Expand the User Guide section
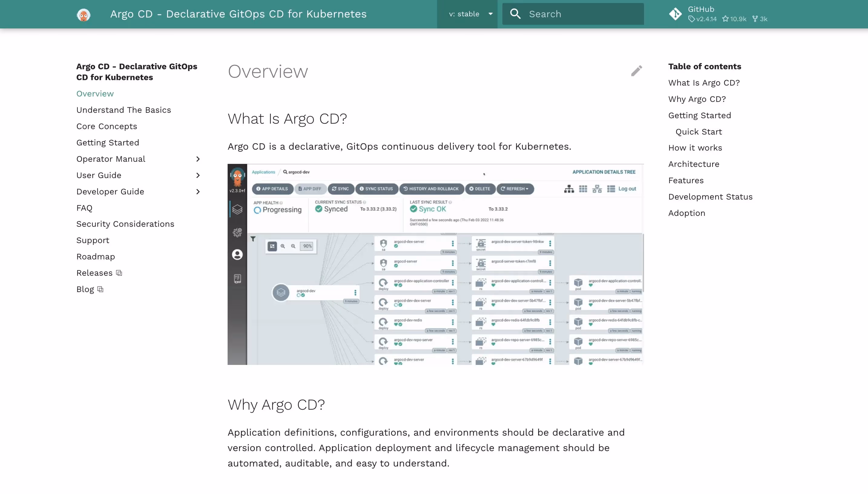Screen dimensions: 868x494 click(198, 175)
